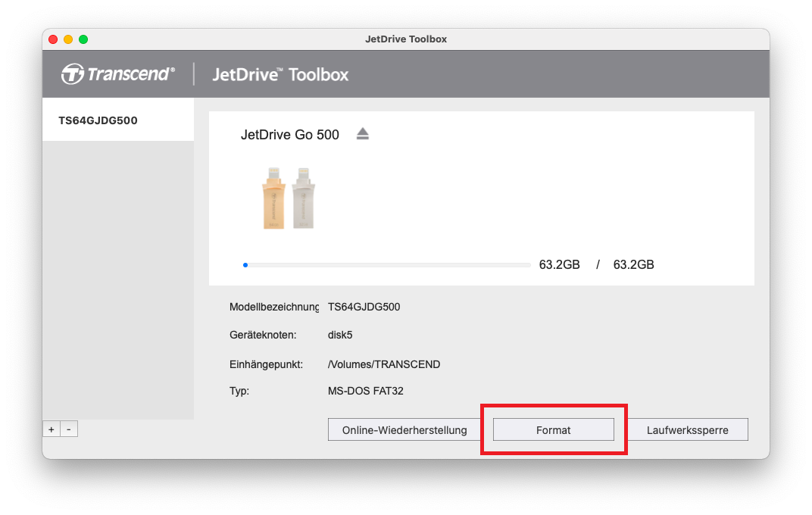The width and height of the screenshot is (812, 515).
Task: Open Online-Wiederherstellung recovery
Action: tap(404, 429)
